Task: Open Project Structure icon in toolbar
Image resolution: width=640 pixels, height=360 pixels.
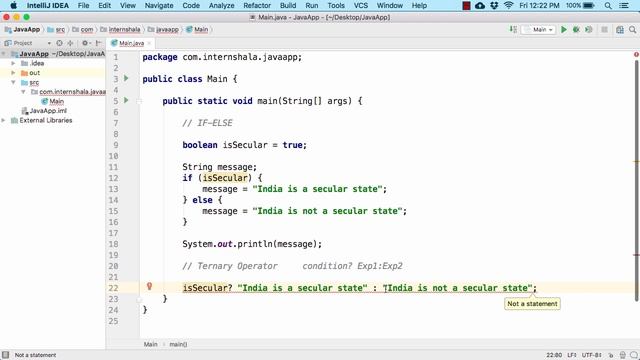Action: [620, 29]
